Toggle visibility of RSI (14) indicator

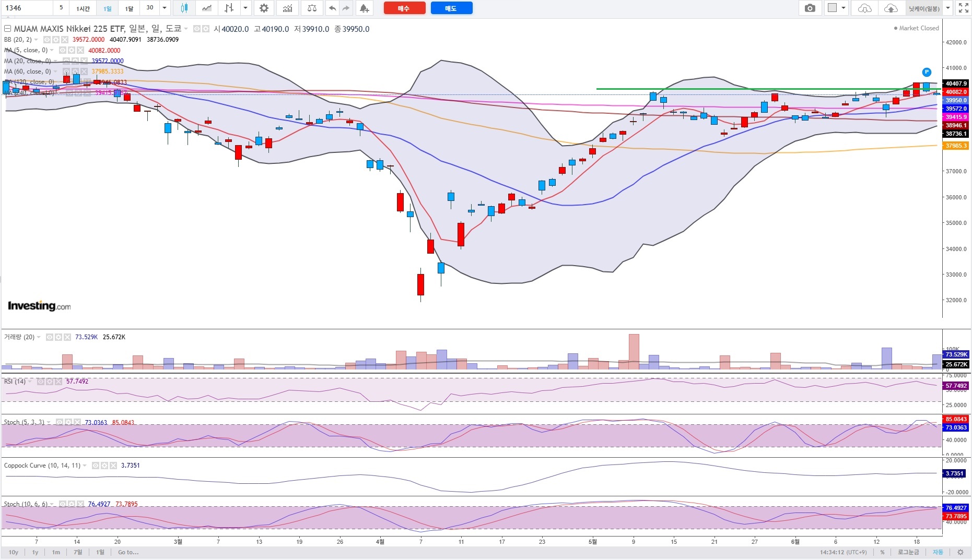pyautogui.click(x=41, y=382)
